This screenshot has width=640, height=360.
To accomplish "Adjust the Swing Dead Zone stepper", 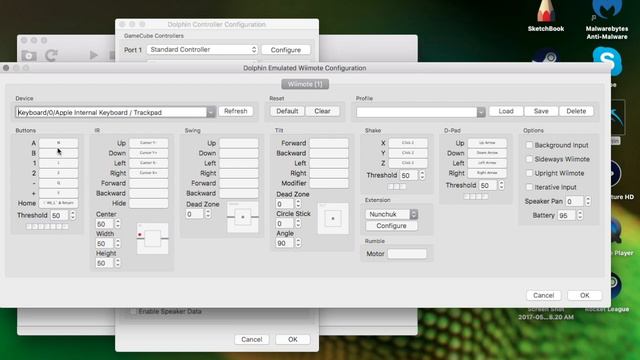I will pyautogui.click(x=208, y=214).
